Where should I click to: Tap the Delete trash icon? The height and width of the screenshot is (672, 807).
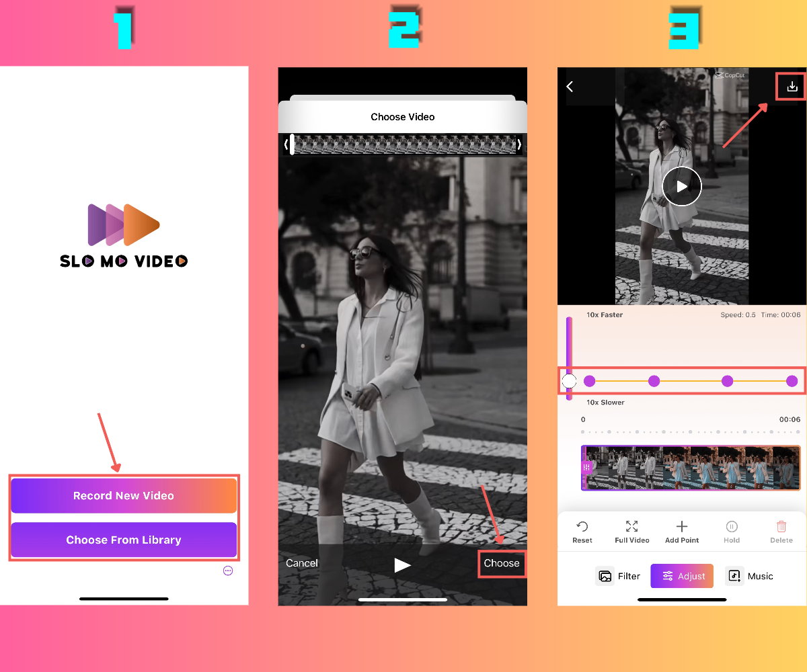click(x=781, y=527)
